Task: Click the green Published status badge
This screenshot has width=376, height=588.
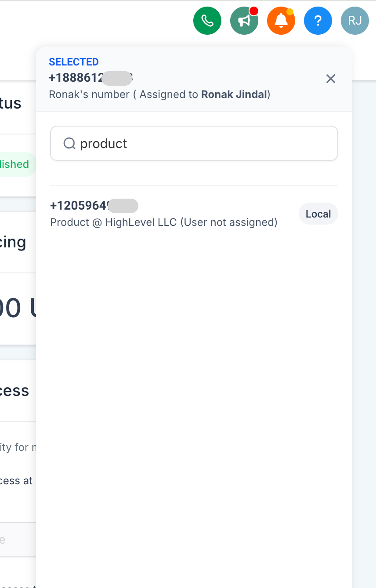Action: [17, 164]
